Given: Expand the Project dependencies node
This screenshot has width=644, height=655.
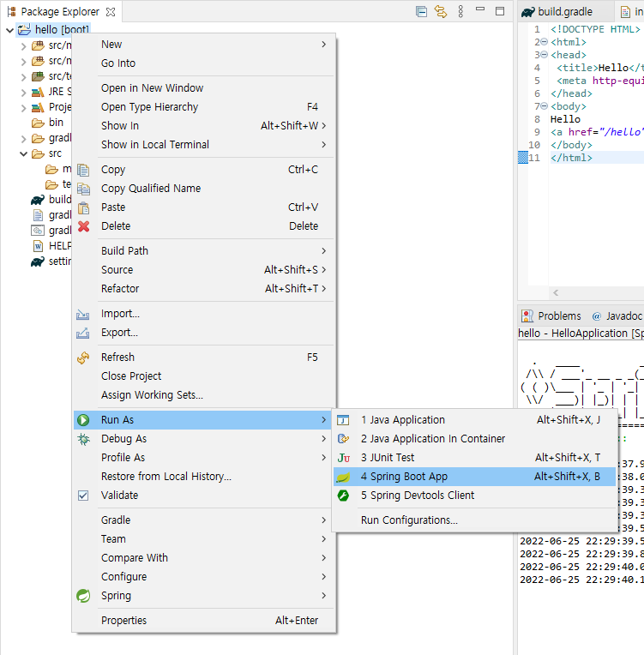Looking at the screenshot, I should coord(24,108).
